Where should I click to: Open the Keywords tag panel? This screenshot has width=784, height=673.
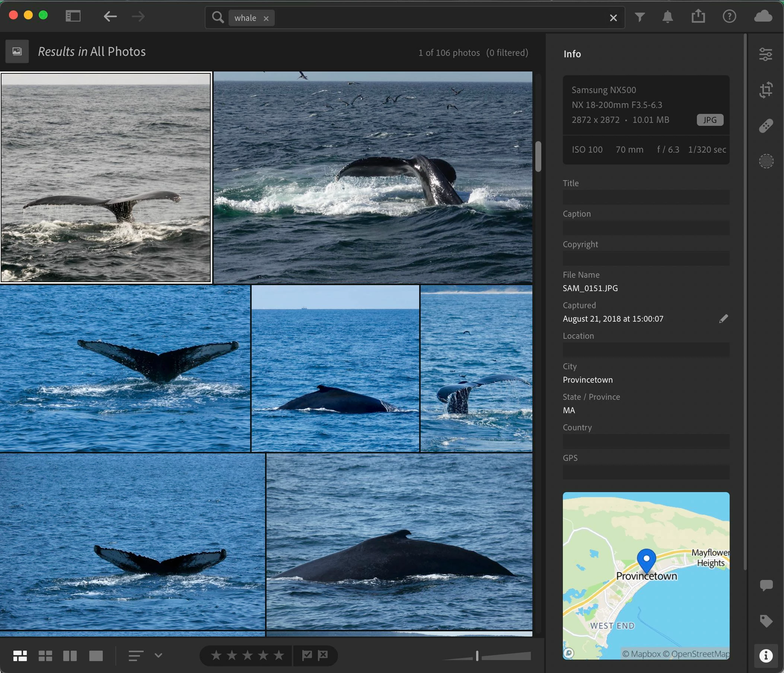[765, 621]
